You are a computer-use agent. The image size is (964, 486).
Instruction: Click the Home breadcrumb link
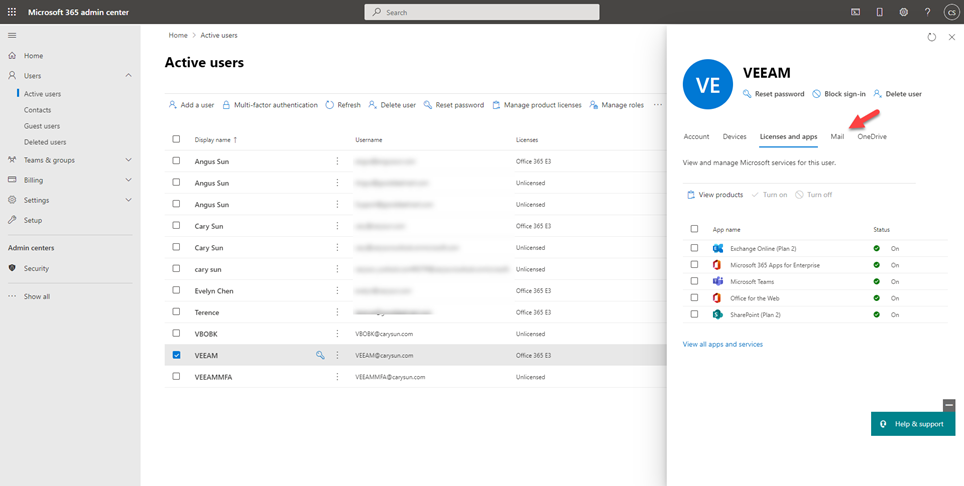coord(178,36)
